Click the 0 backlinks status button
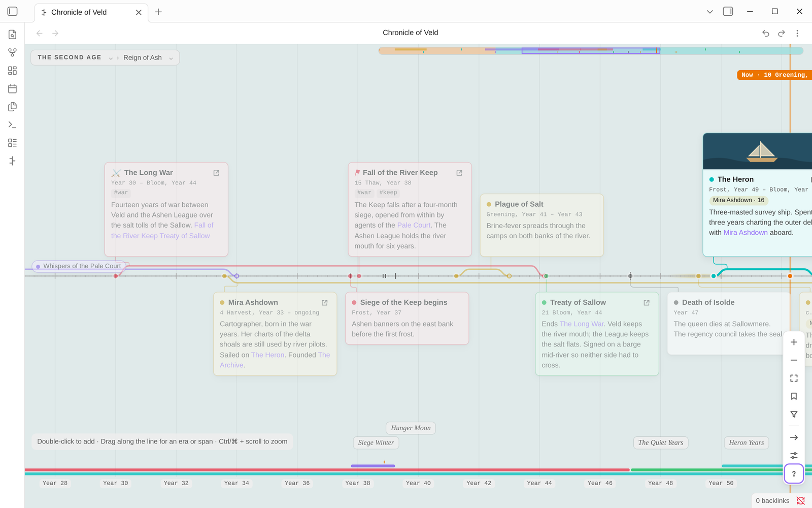This screenshot has height=508, width=812. click(x=772, y=501)
